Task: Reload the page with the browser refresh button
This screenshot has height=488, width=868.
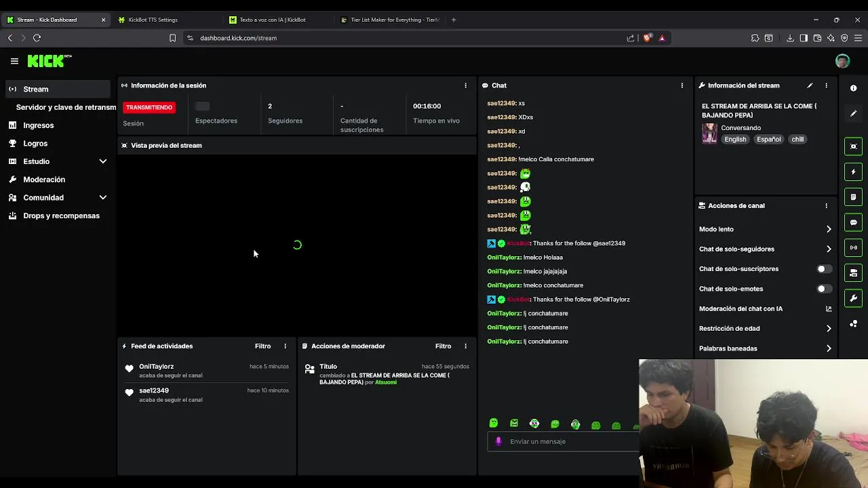Action: (37, 38)
